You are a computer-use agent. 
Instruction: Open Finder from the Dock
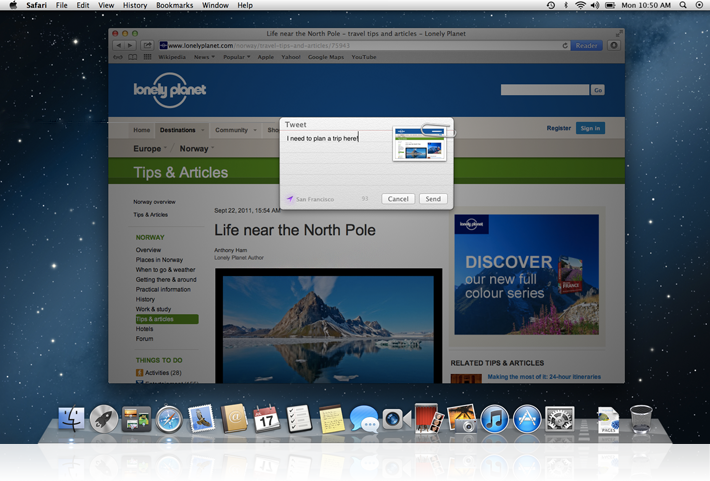click(x=71, y=418)
